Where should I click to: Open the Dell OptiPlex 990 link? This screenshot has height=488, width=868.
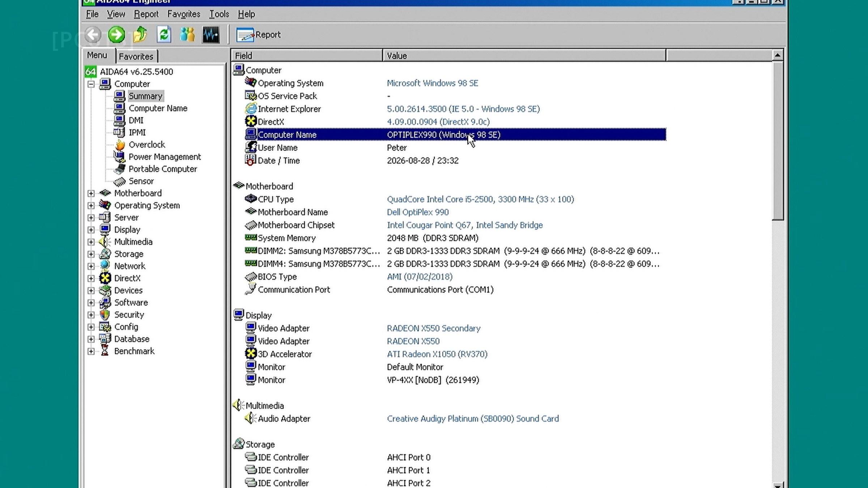click(418, 212)
